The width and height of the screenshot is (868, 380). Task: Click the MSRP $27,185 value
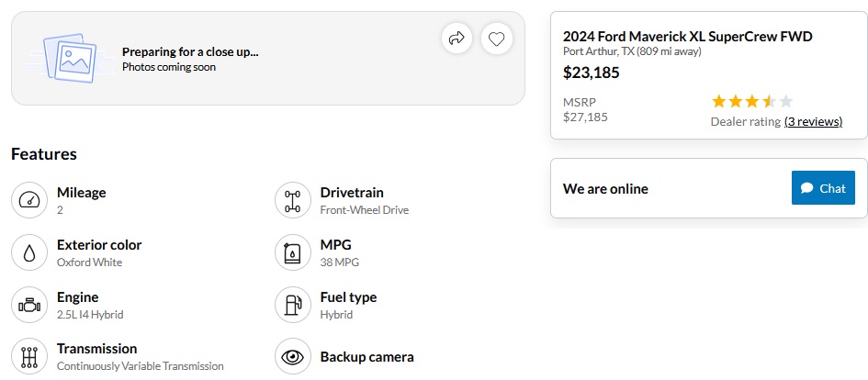click(585, 117)
